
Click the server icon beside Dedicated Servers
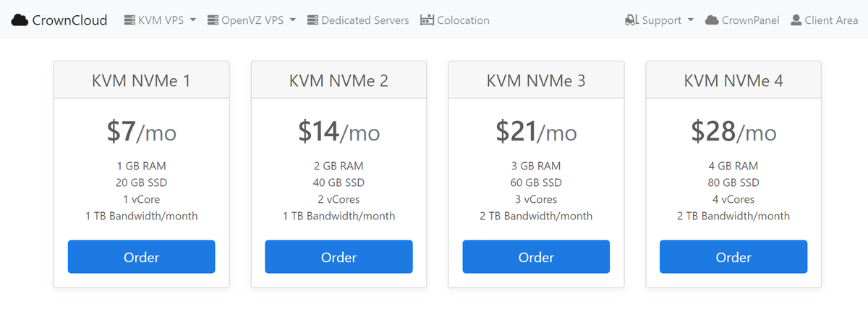[312, 20]
